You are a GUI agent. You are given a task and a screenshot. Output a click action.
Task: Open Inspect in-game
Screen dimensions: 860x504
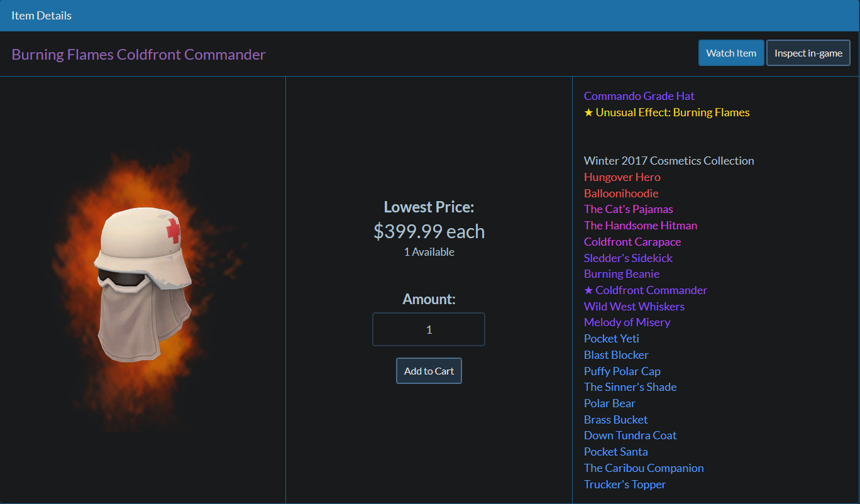808,53
